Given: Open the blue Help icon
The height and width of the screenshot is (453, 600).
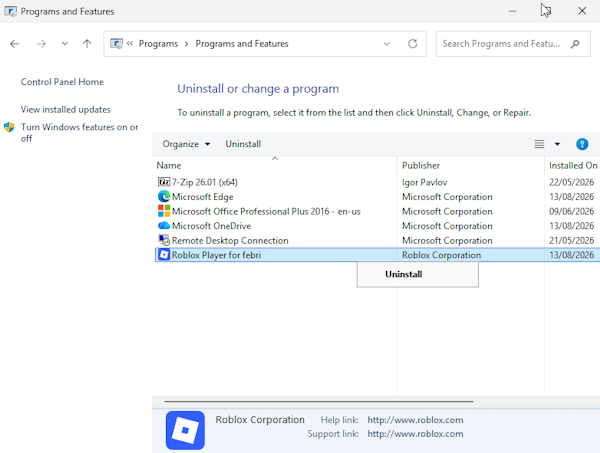Looking at the screenshot, I should coord(582,144).
